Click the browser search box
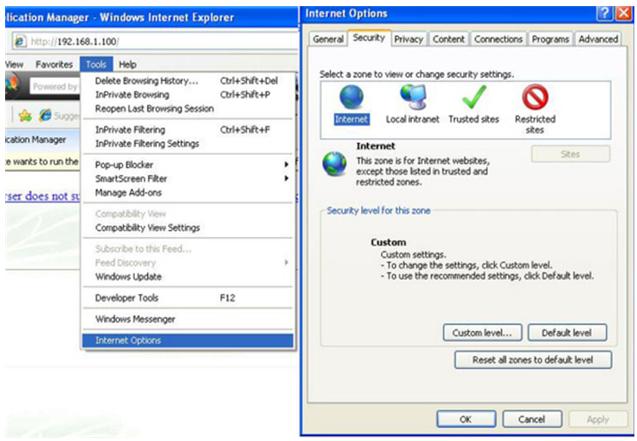The image size is (637, 441). coord(54,86)
